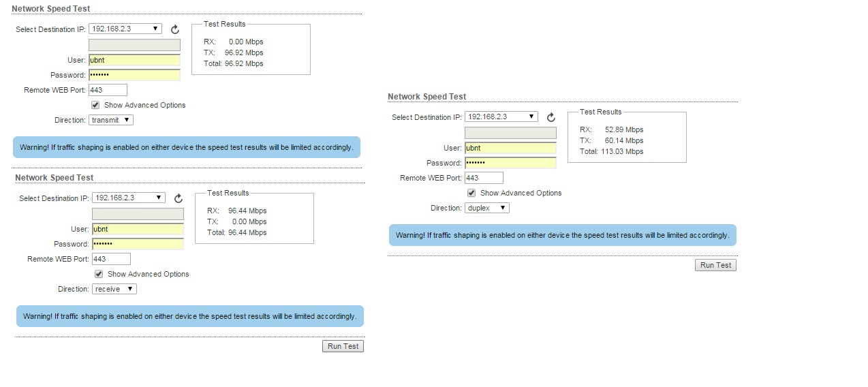Expand Destination IP dropdown in receive panel
Screen dimensions: 868x387
pyautogui.click(x=129, y=198)
